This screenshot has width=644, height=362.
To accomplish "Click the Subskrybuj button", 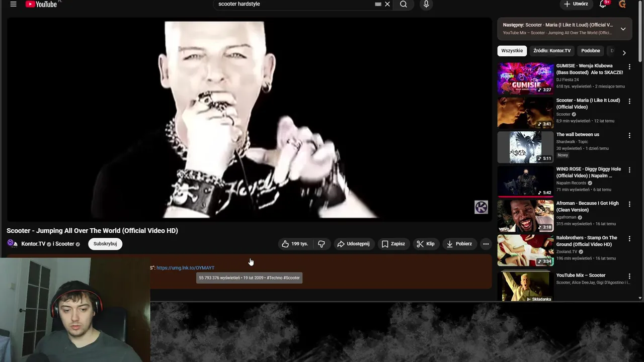I will coord(105,244).
